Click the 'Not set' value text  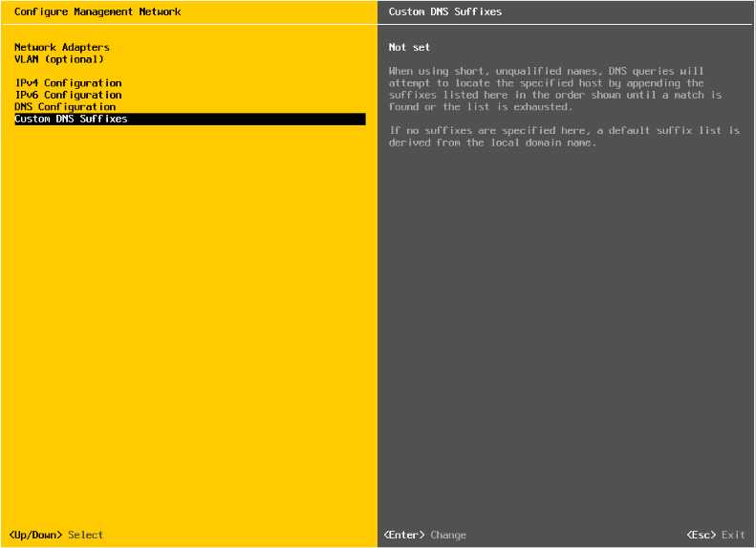click(x=409, y=47)
